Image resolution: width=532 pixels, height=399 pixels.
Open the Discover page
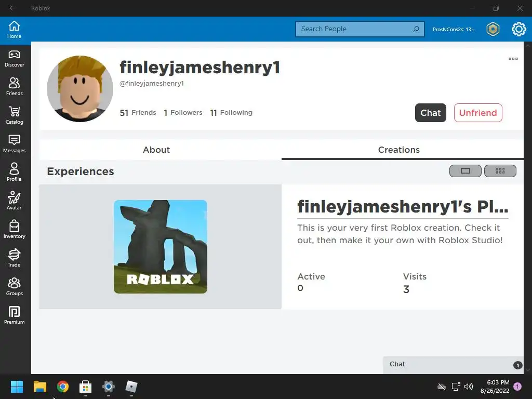point(14,59)
